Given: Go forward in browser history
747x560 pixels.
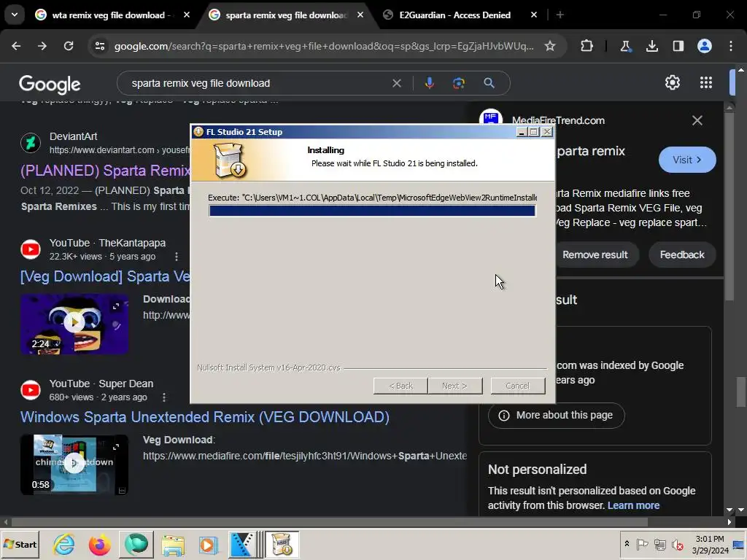Looking at the screenshot, I should pyautogui.click(x=42, y=46).
